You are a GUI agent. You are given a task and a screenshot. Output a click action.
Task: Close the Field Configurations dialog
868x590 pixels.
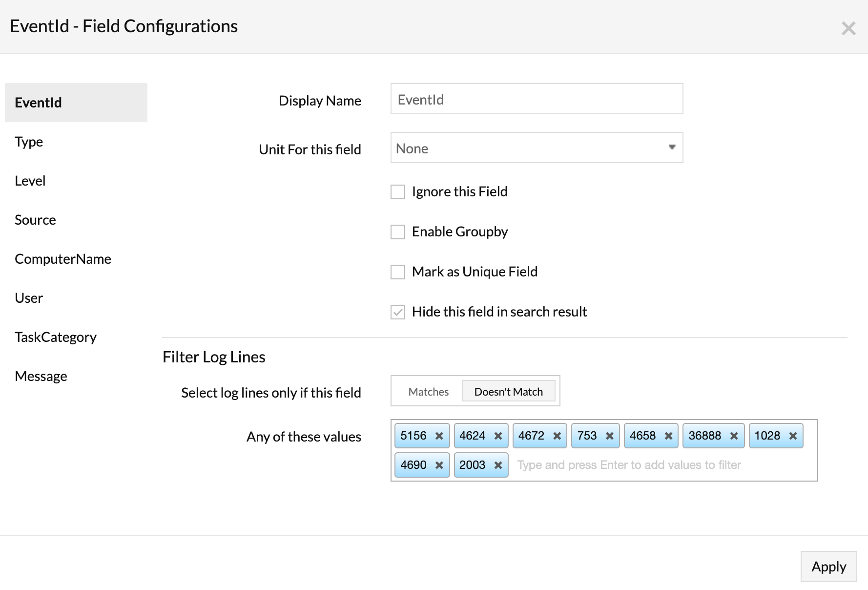(x=848, y=28)
